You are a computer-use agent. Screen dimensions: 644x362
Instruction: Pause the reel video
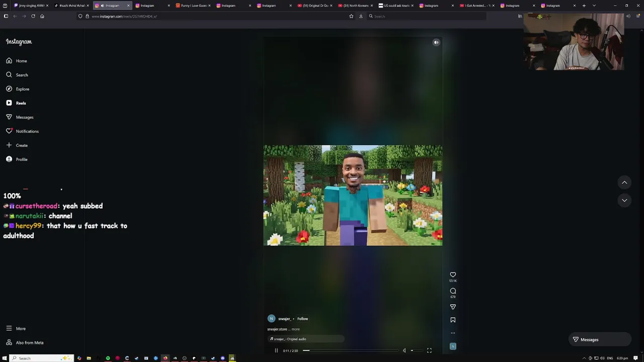coord(276,350)
